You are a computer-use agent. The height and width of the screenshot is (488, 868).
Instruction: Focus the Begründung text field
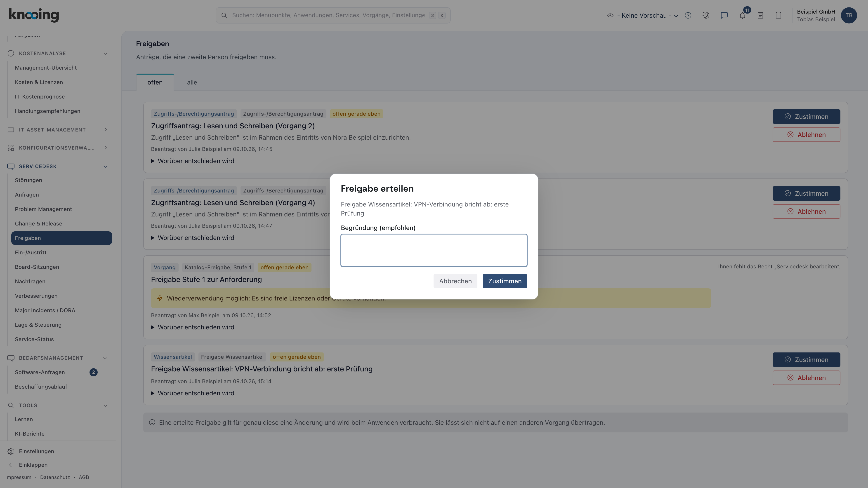(x=434, y=250)
